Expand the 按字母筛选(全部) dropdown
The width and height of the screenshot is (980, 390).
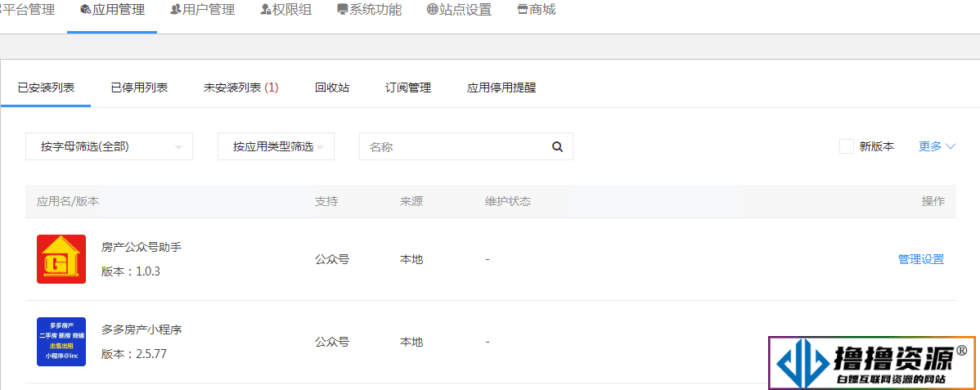[x=110, y=146]
